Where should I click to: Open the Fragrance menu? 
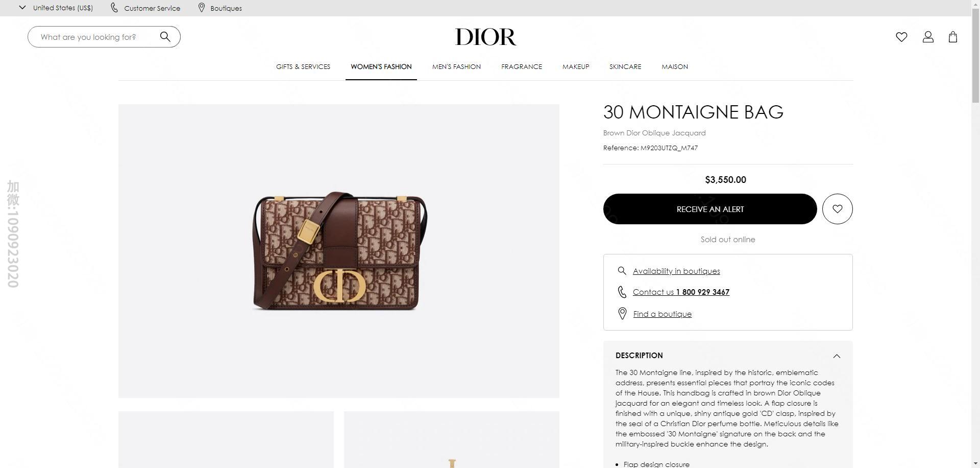click(x=521, y=66)
